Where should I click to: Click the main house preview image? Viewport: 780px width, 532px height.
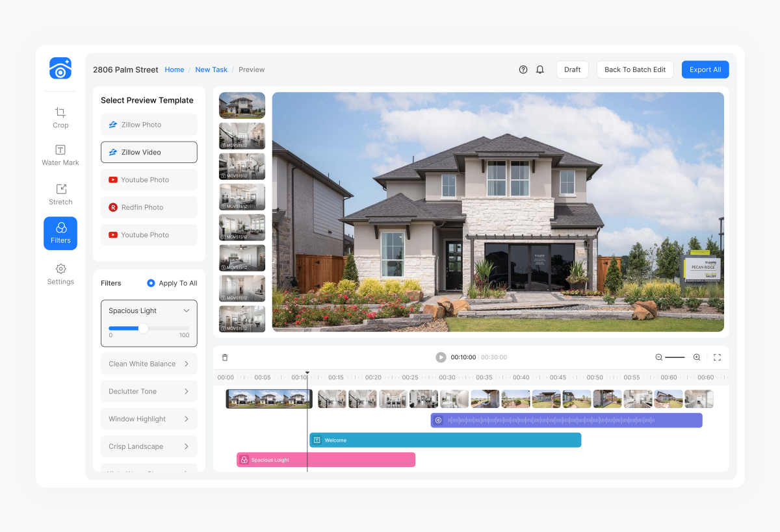click(498, 212)
